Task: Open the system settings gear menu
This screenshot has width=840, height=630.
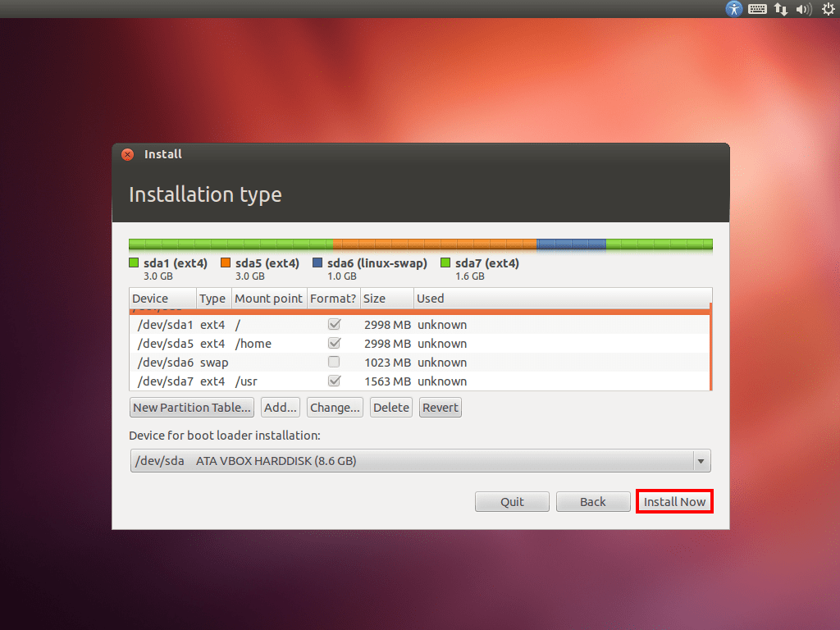Action: tap(828, 9)
